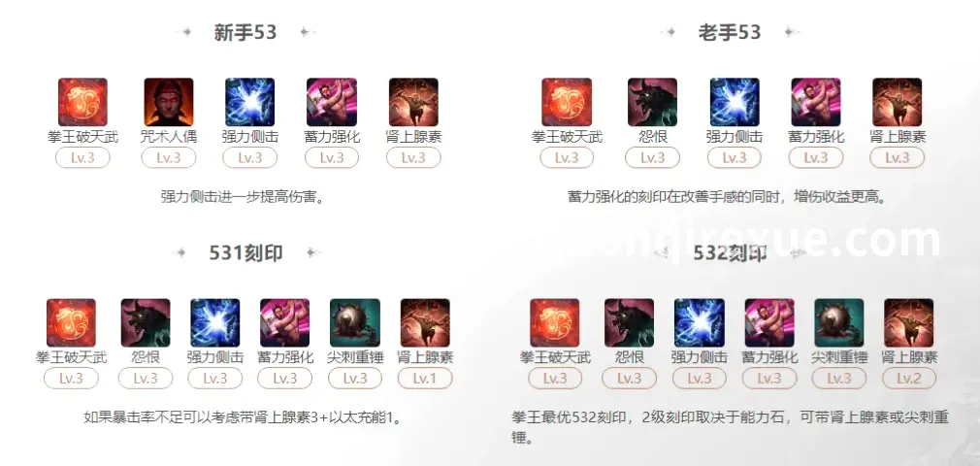Screen dimensions: 980x466
Task: Select 强力侧击 icon under 老手53
Action: tap(735, 103)
